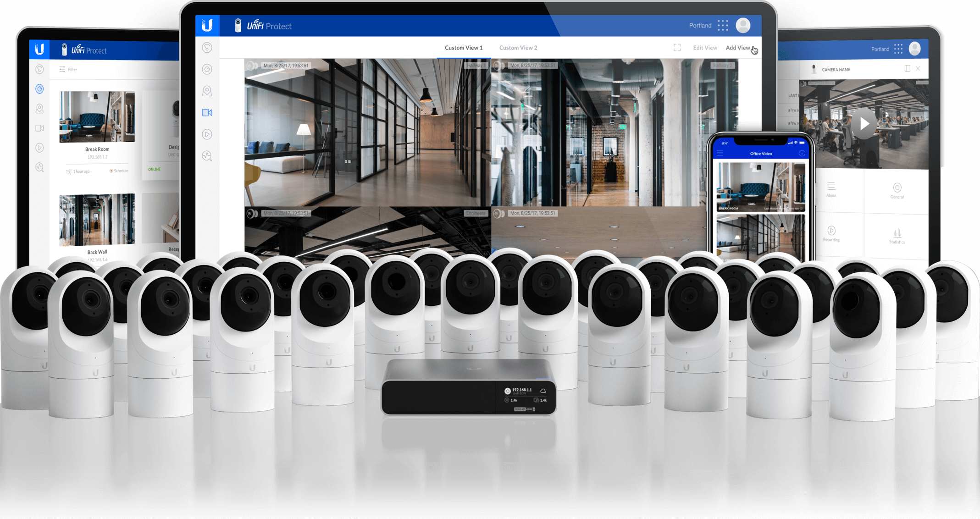Open the grid/apps menu icon top-right

(721, 26)
